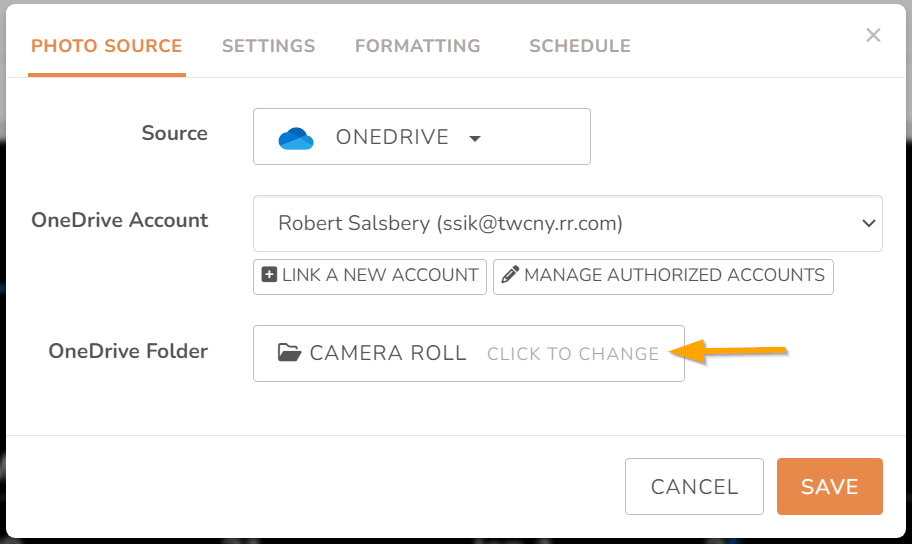The width and height of the screenshot is (912, 544).
Task: Click the open folder icon
Action: pos(289,353)
